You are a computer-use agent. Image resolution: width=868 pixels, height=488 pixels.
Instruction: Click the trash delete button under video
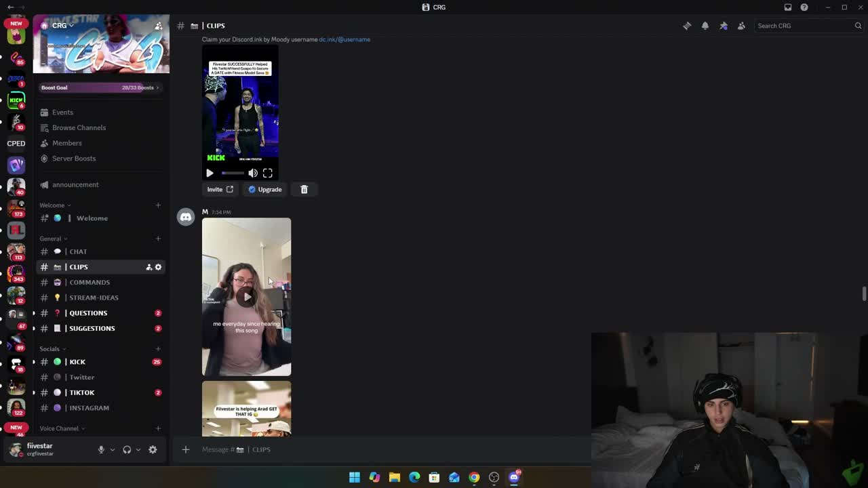304,190
